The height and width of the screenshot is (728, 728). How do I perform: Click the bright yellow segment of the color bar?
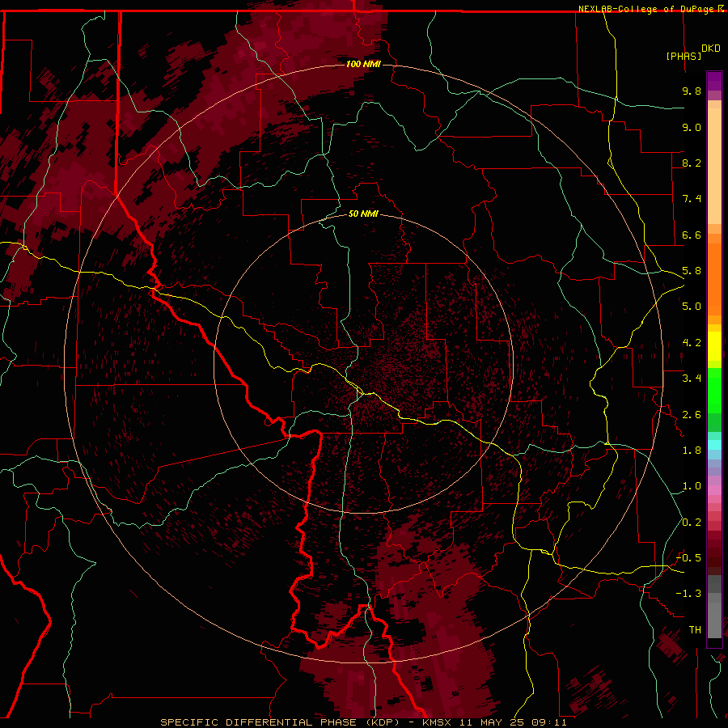point(714,346)
